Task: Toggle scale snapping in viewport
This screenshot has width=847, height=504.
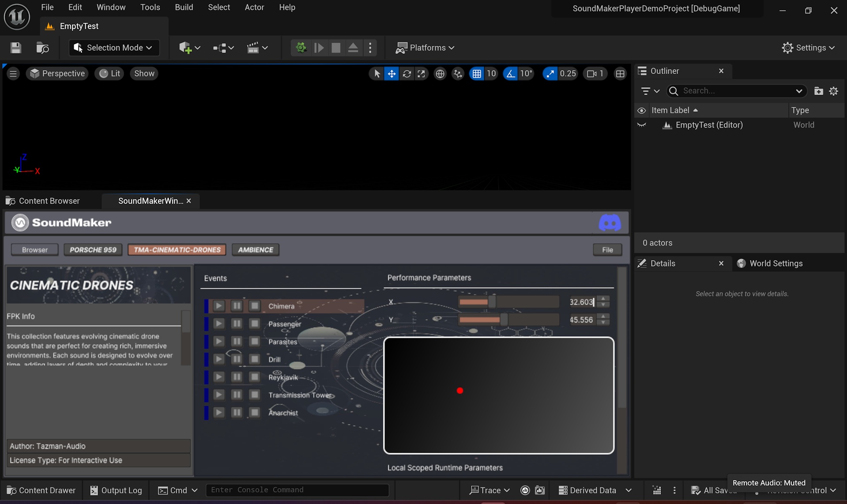Action: 550,74
